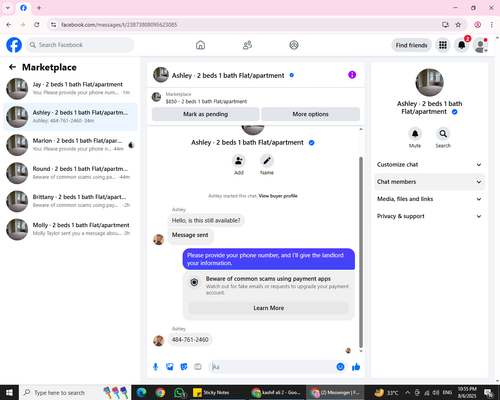The width and height of the screenshot is (500, 400).
Task: Click the chat header avatar of Ashley
Action: click(161, 75)
